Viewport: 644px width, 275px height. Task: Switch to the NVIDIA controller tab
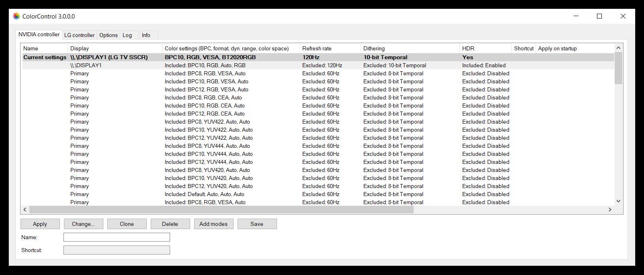[x=39, y=35]
